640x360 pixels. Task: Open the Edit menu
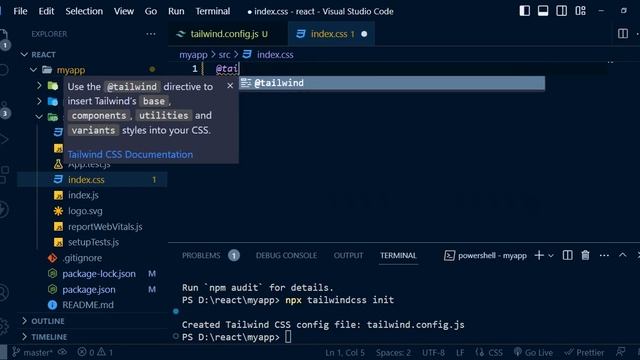pos(46,11)
